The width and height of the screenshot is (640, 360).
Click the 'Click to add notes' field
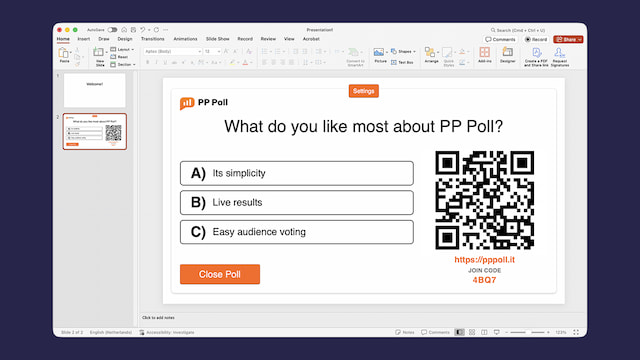(x=158, y=318)
